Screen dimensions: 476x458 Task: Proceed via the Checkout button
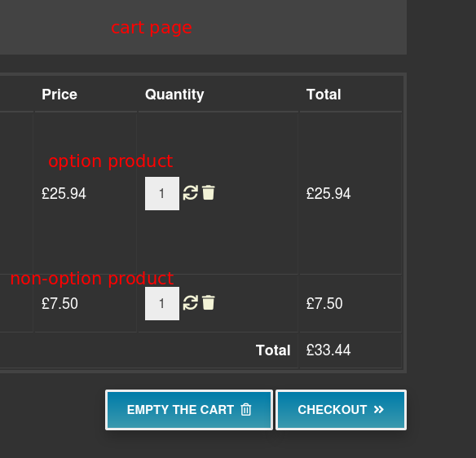[x=341, y=410]
